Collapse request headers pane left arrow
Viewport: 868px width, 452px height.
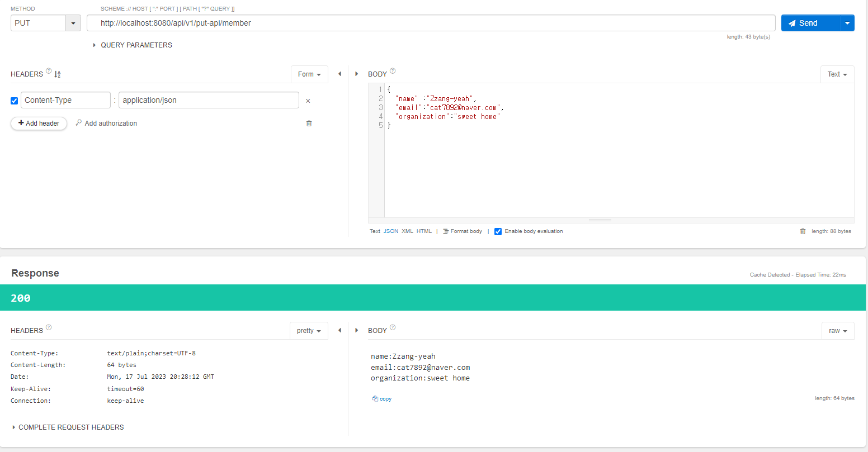click(339, 74)
